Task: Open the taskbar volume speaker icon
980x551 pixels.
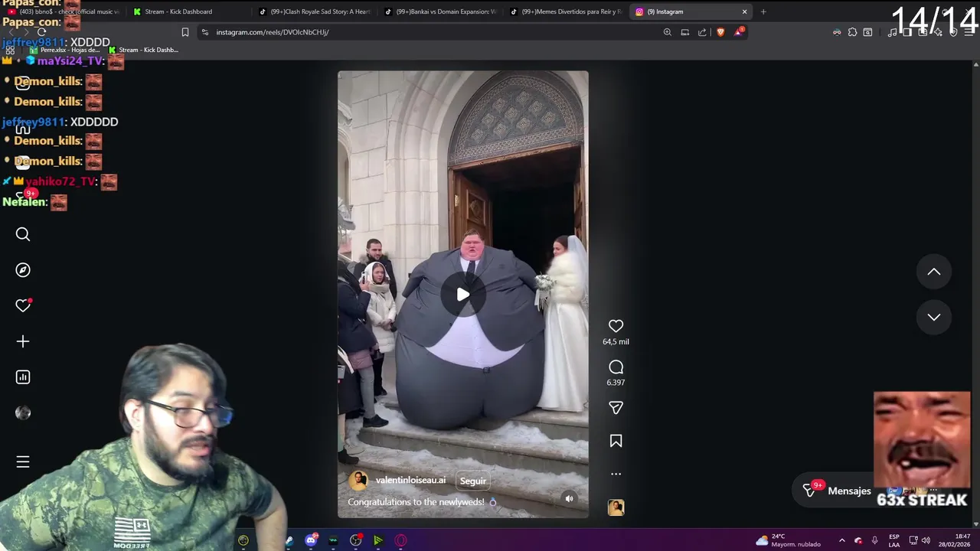Action: pyautogui.click(x=926, y=540)
